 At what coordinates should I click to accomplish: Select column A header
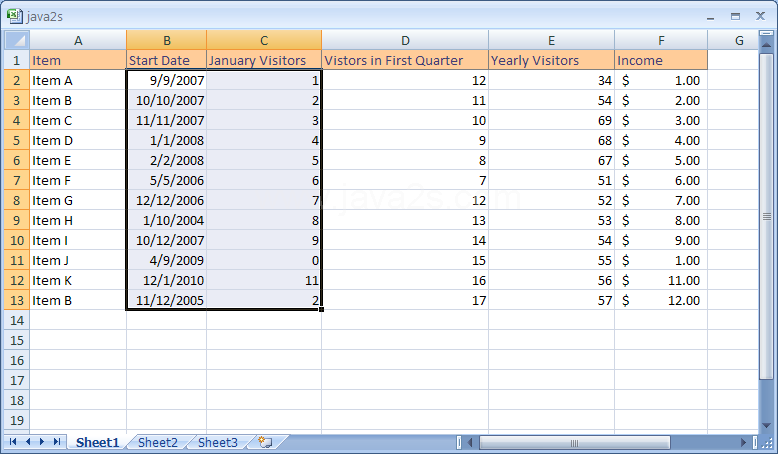click(78, 40)
